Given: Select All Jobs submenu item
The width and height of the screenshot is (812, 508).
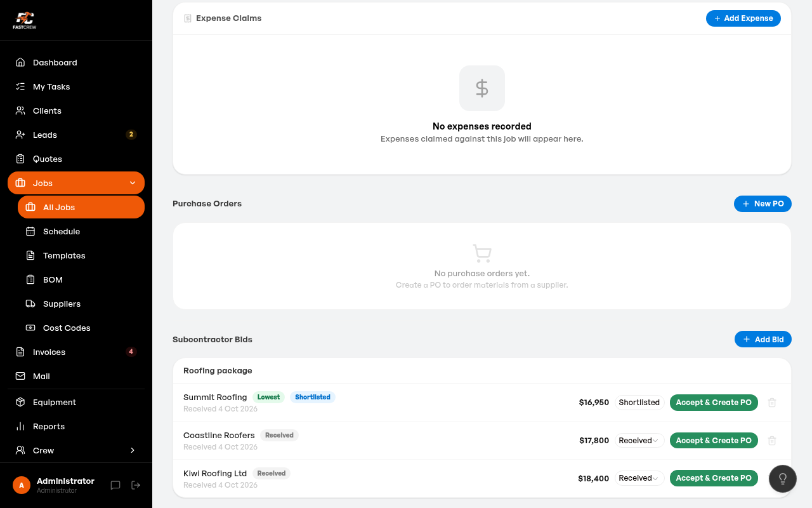Looking at the screenshot, I should tap(81, 207).
